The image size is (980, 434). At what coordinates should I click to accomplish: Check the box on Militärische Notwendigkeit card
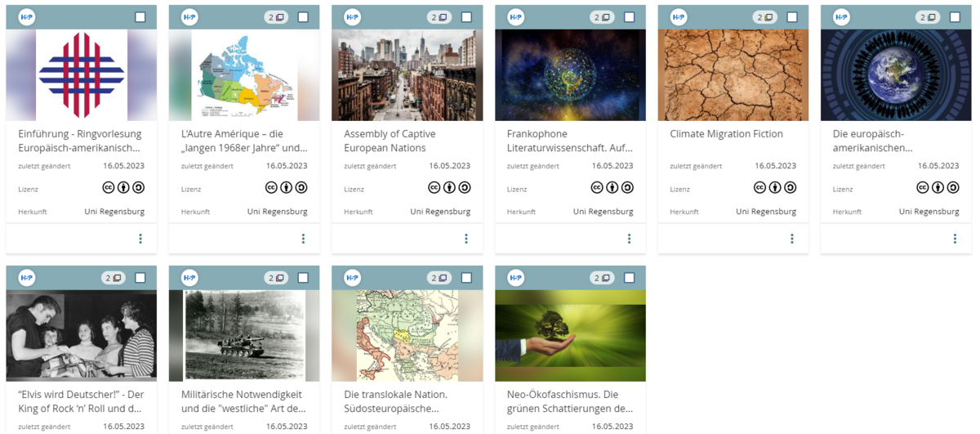[x=303, y=278]
